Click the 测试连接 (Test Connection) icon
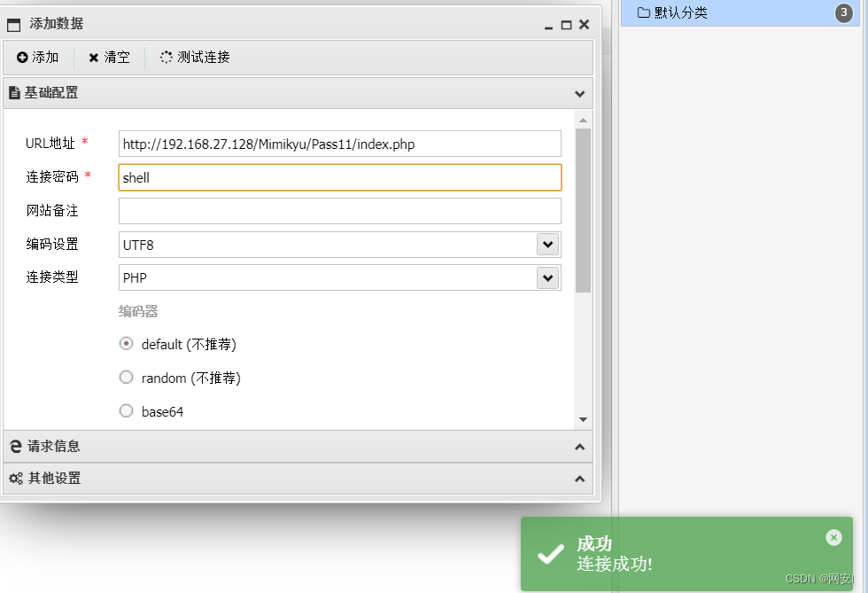This screenshot has height=593, width=868. 166,58
